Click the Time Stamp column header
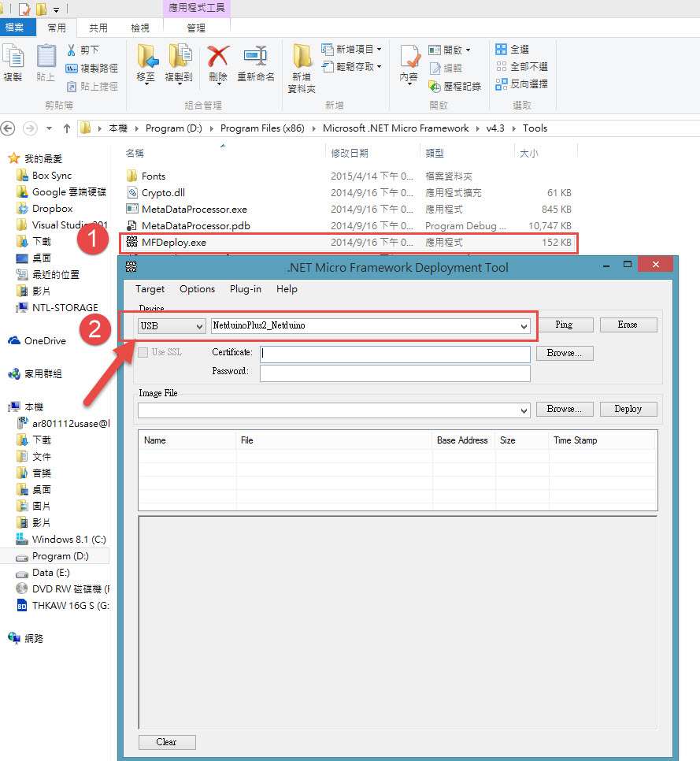Screen dimensions: 700x761 (x=576, y=440)
